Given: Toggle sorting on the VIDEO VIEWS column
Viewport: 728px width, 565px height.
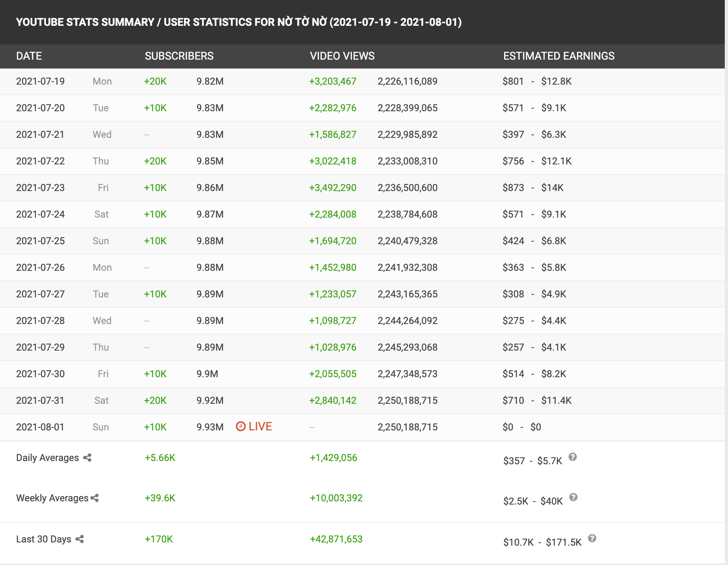Looking at the screenshot, I should pos(342,56).
